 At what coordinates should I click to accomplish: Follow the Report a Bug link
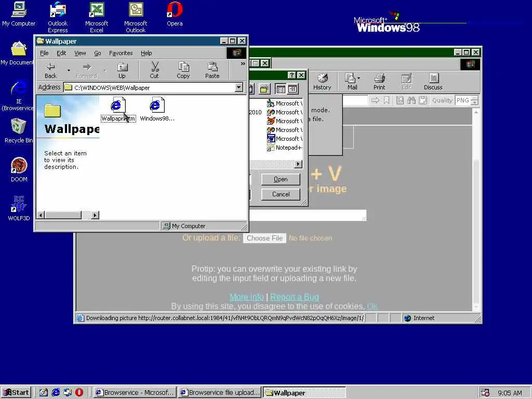point(295,297)
